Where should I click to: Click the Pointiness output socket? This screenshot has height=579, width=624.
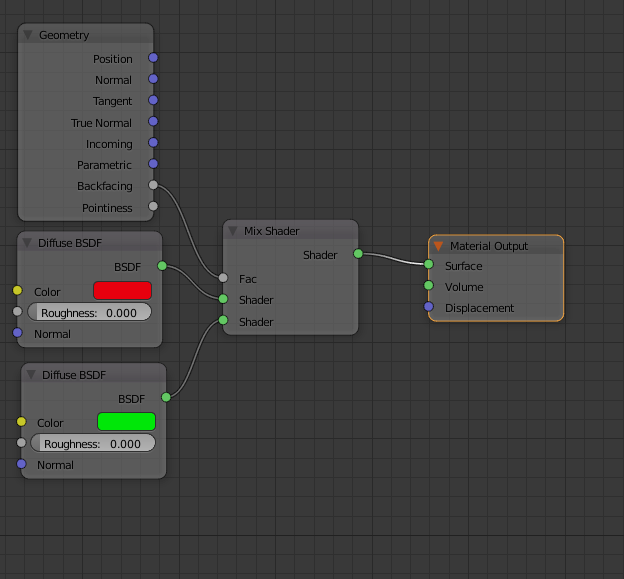coord(153,206)
